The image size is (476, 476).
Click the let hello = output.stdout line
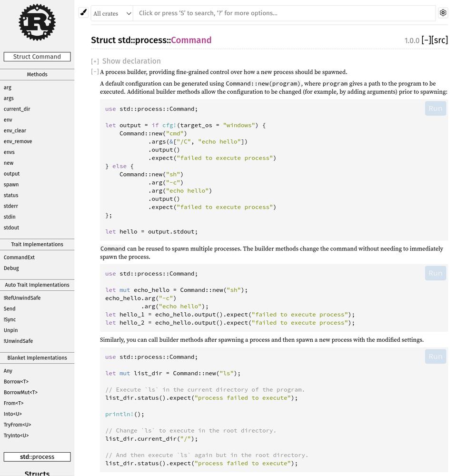[x=151, y=232]
